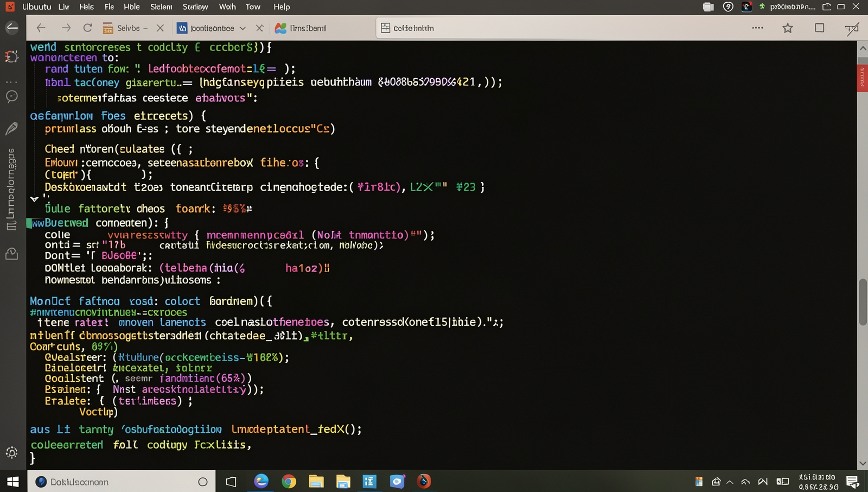The width and height of the screenshot is (868, 492).
Task: Open Chrome from the taskbar
Action: [289, 481]
